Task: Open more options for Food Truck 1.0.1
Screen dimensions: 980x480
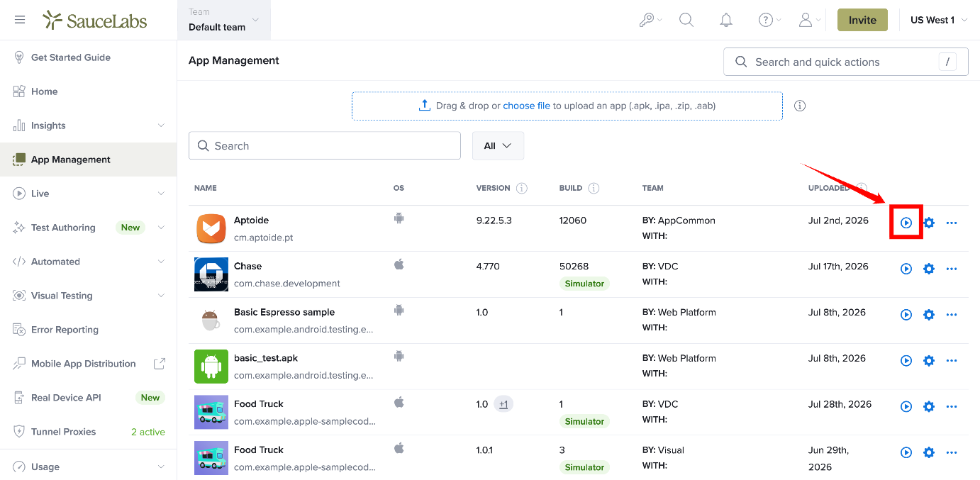Action: [x=952, y=452]
